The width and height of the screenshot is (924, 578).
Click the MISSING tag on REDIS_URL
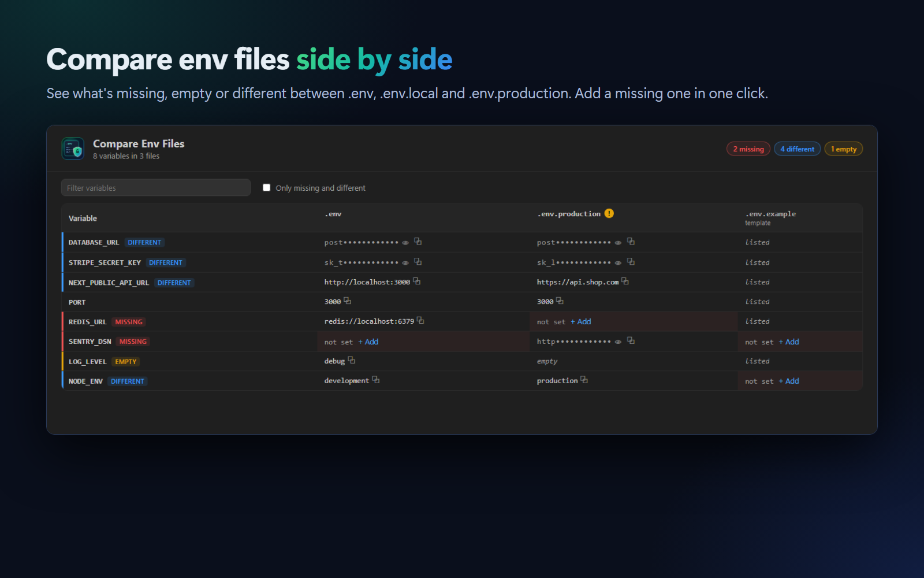pyautogui.click(x=129, y=322)
